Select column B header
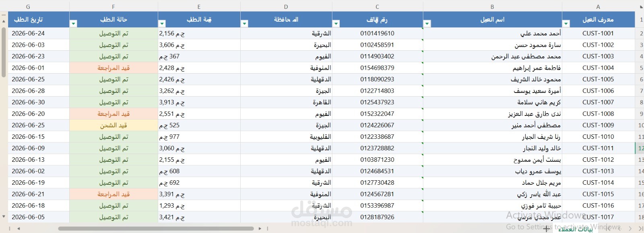The width and height of the screenshot is (644, 233). click(x=492, y=7)
